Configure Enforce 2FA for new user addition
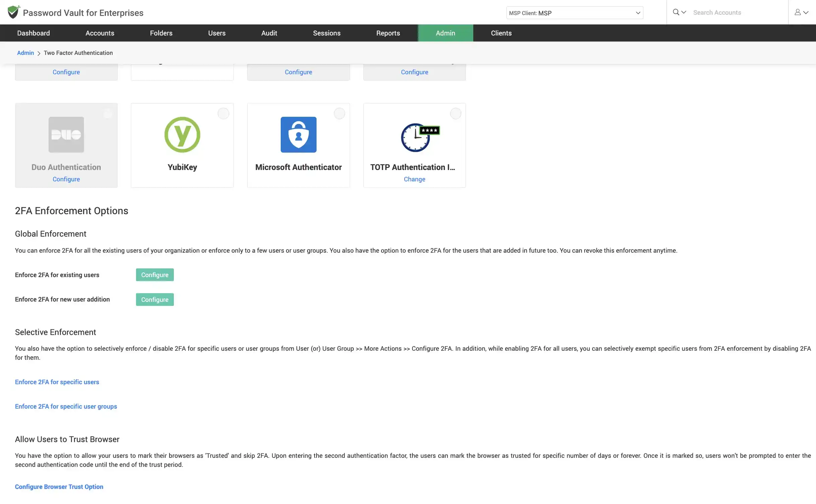 coord(155,300)
